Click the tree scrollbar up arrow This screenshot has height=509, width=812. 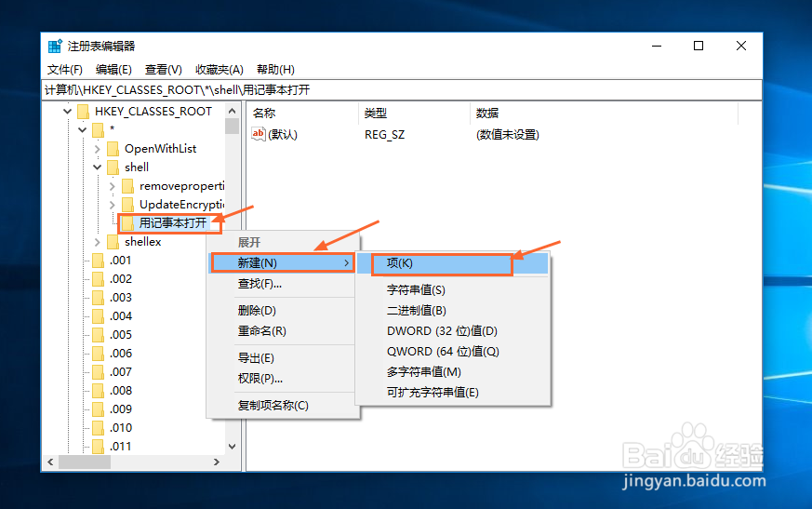(232, 111)
